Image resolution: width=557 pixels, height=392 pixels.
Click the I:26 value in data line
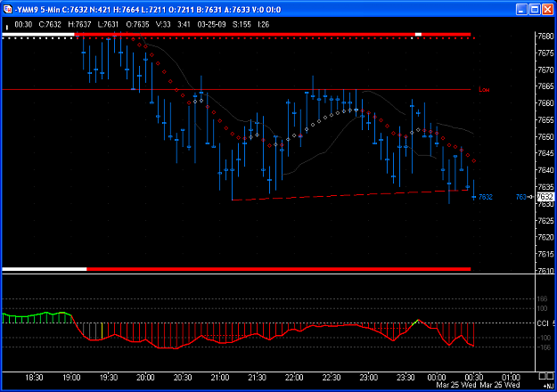263,25
